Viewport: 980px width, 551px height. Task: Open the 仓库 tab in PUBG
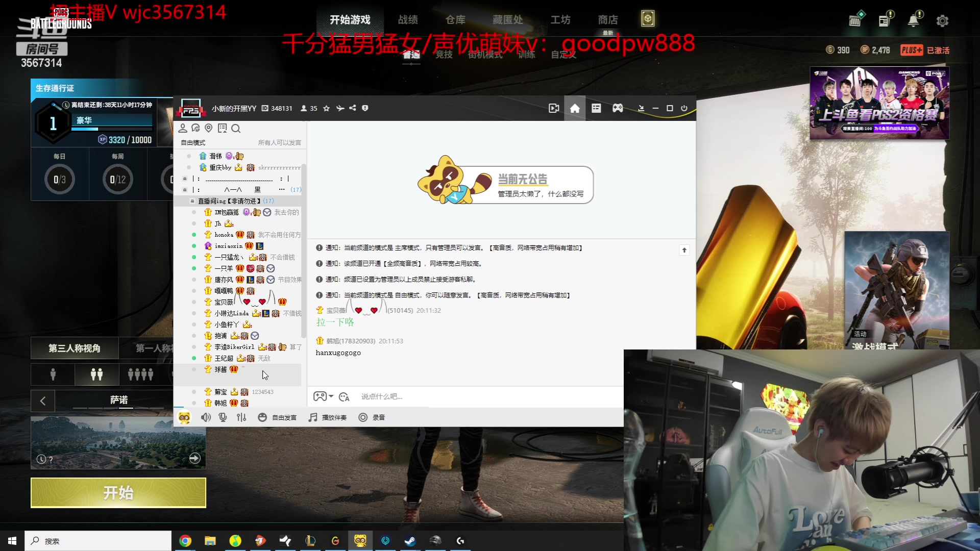tap(455, 20)
